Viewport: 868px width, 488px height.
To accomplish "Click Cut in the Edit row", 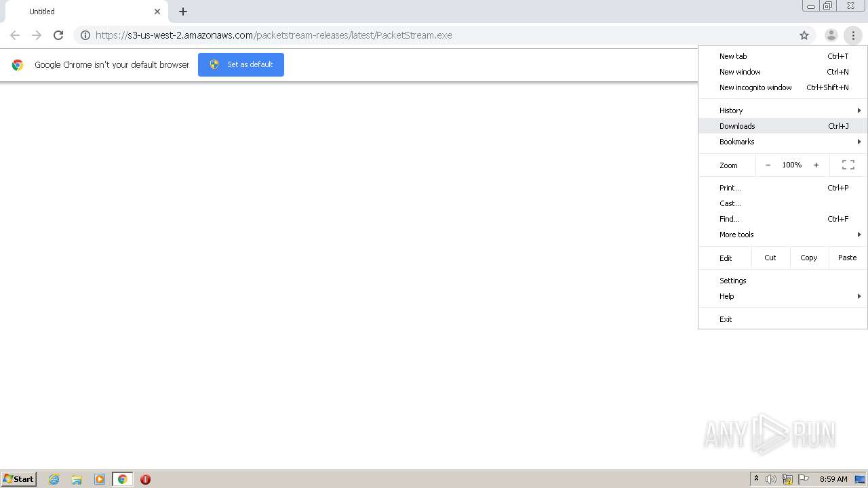I will (x=770, y=258).
